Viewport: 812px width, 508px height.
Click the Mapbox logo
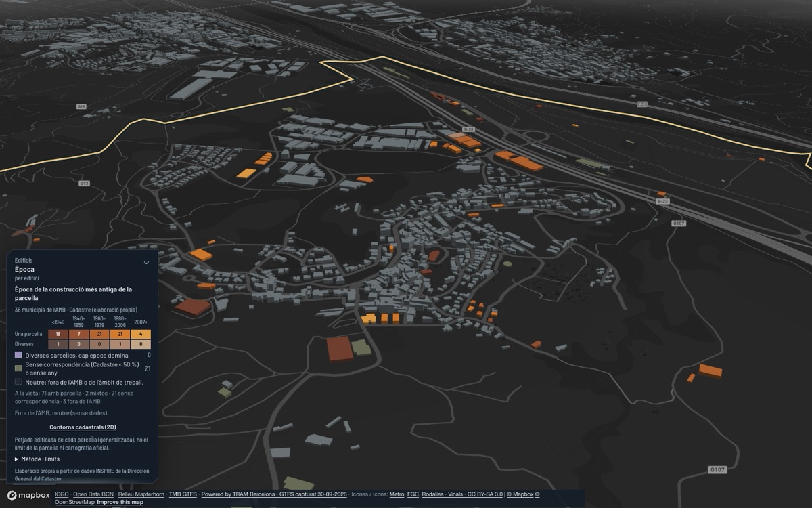coord(29,495)
